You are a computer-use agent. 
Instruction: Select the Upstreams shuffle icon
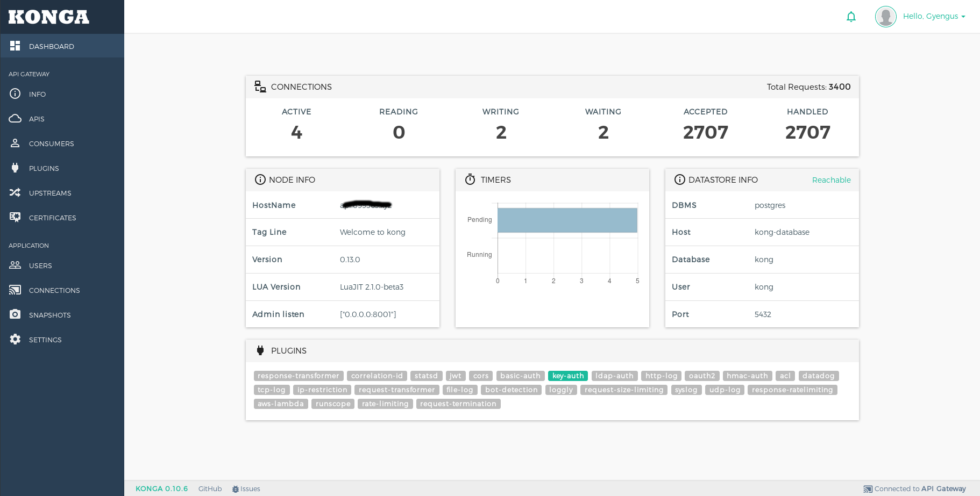(15, 193)
